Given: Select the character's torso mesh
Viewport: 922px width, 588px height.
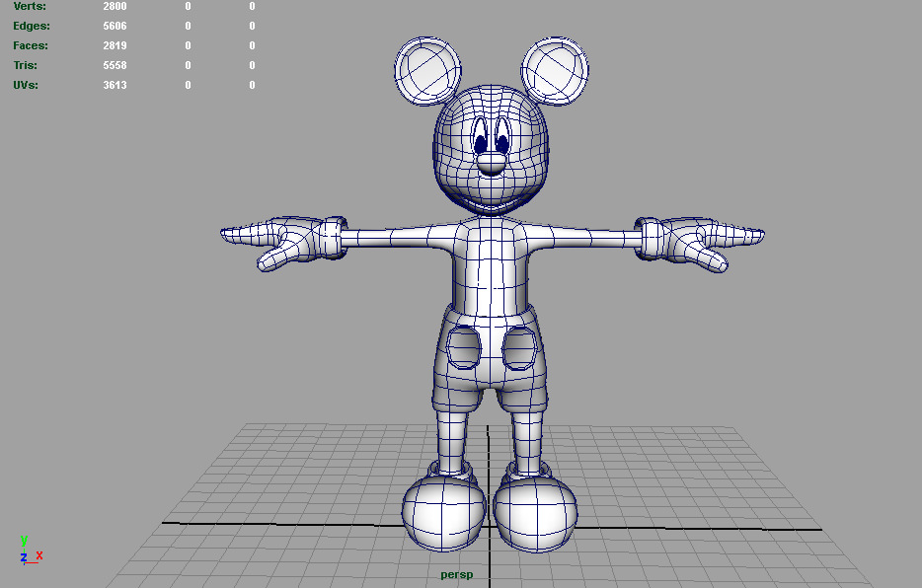Looking at the screenshot, I should pos(491,267).
